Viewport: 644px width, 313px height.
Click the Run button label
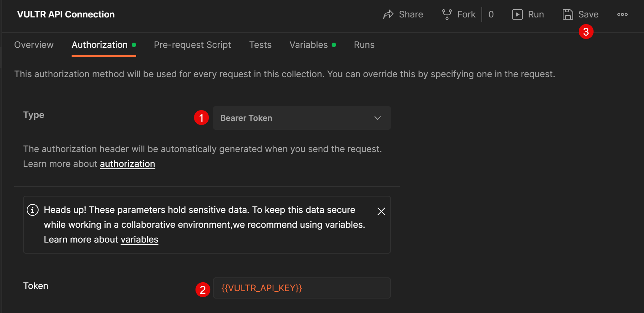(536, 14)
